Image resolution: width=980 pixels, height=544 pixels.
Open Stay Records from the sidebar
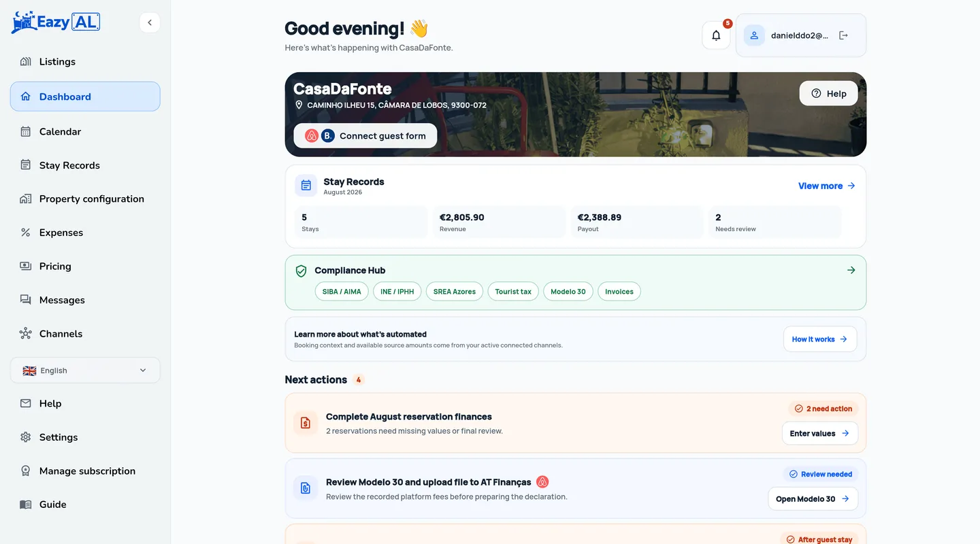(85, 165)
